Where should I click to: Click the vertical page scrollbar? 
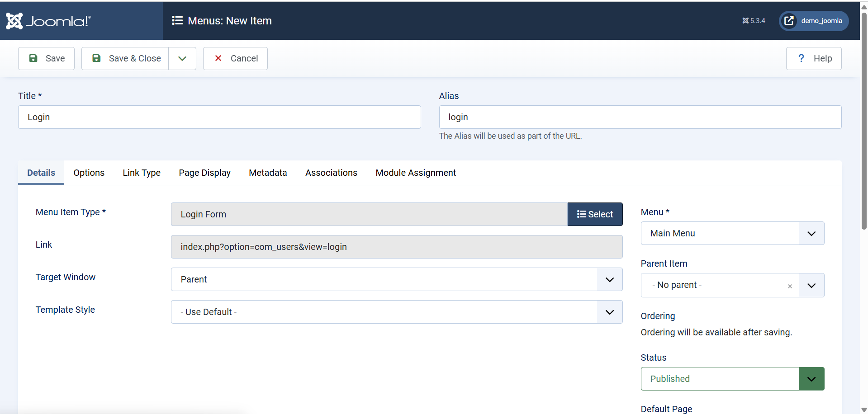864,122
